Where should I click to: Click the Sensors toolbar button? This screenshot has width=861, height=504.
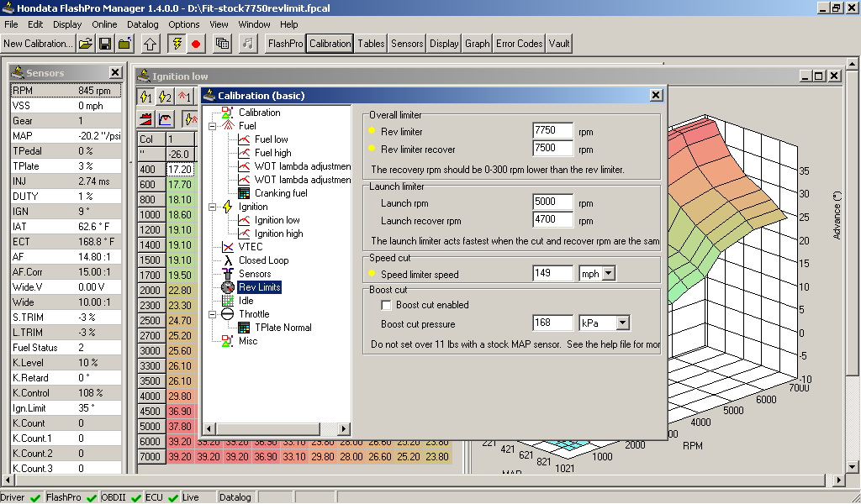[x=407, y=44]
